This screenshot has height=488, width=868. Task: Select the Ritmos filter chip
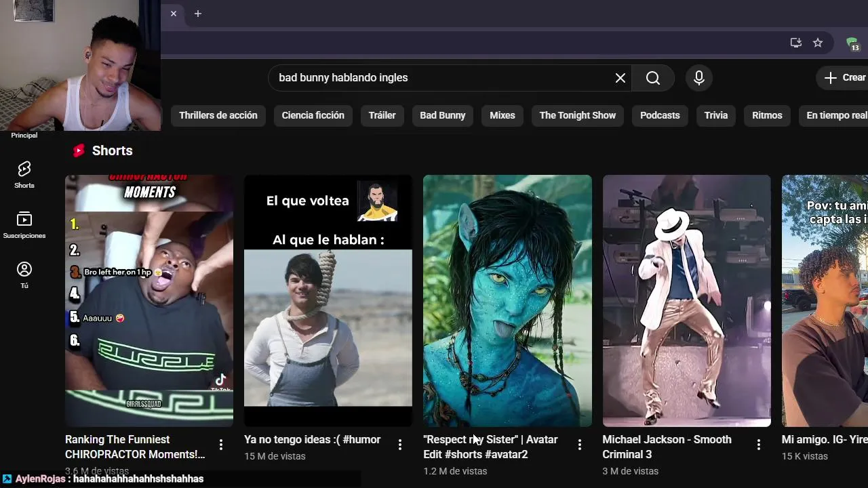coord(767,115)
